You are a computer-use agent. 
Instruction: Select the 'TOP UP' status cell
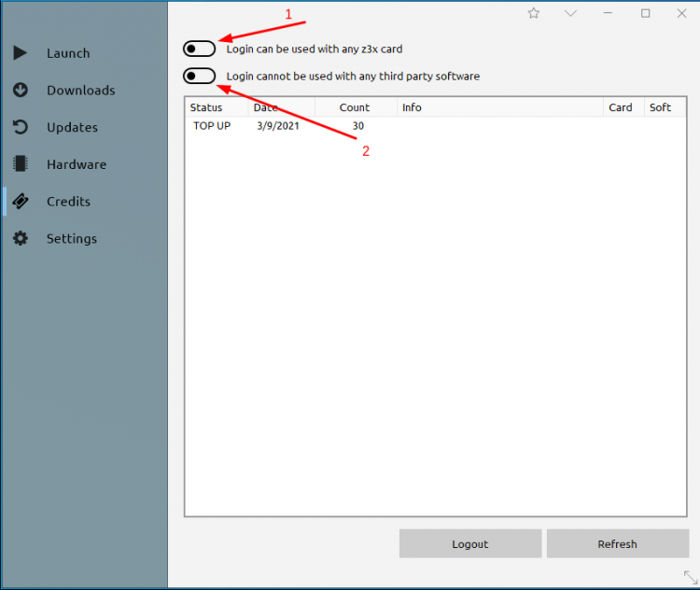[212, 126]
